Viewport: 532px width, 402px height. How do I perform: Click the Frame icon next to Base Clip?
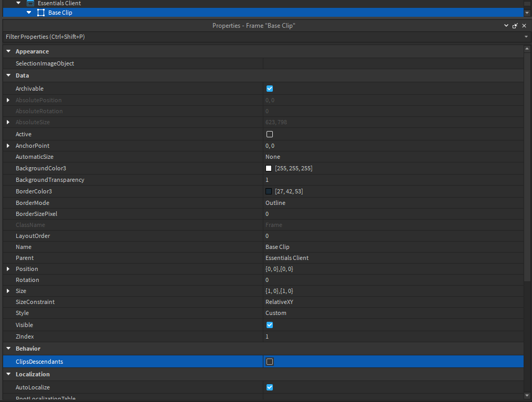[x=41, y=12]
